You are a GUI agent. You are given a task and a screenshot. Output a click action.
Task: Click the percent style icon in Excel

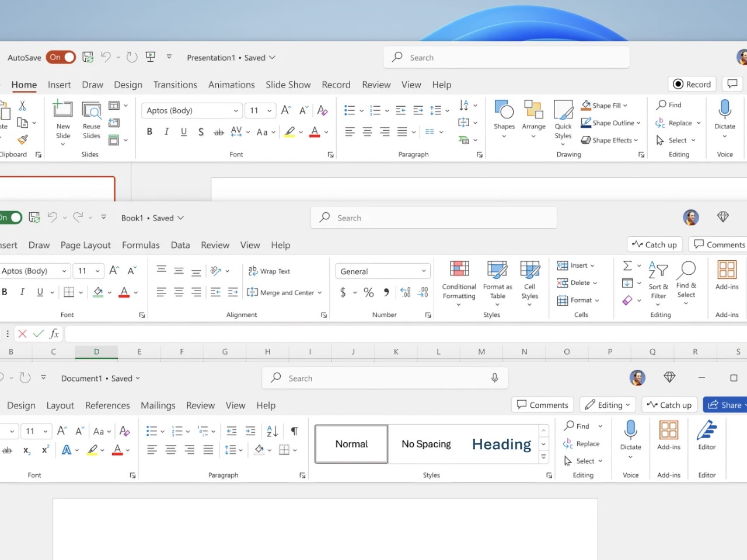click(x=369, y=292)
